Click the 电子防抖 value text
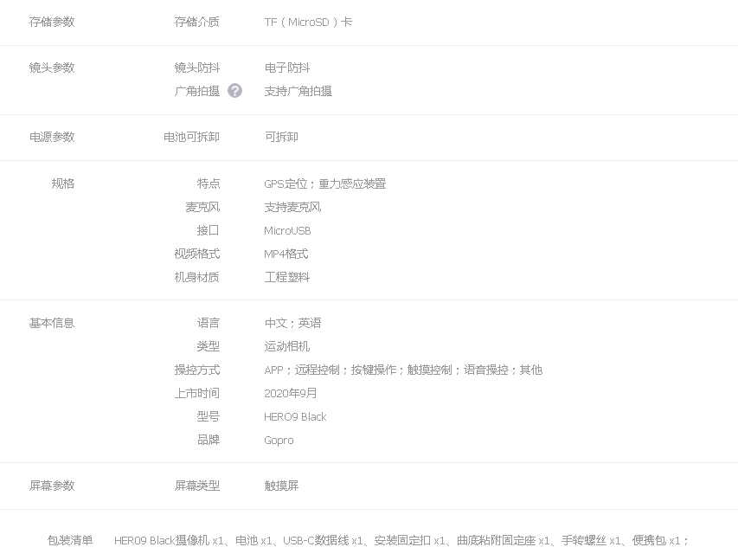Image resolution: width=738 pixels, height=560 pixels. [287, 68]
